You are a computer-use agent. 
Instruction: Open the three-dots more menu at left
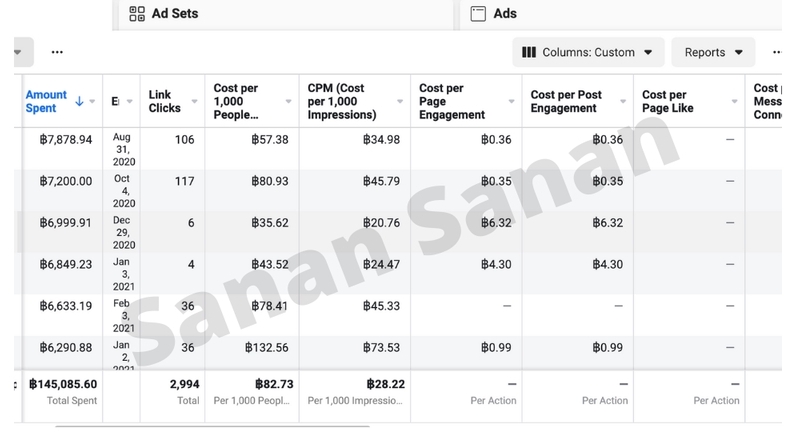[x=57, y=52]
